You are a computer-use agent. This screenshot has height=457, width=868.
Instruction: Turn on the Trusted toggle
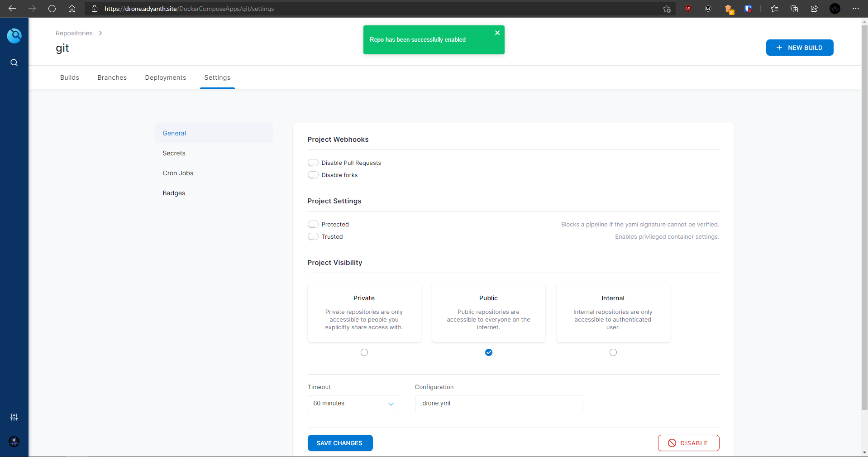coord(313,236)
